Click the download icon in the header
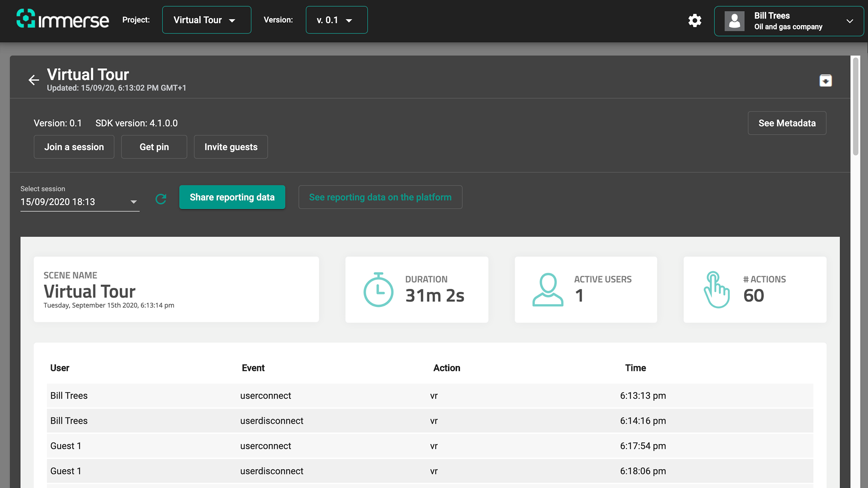Screen dimensions: 868x488 (825, 80)
